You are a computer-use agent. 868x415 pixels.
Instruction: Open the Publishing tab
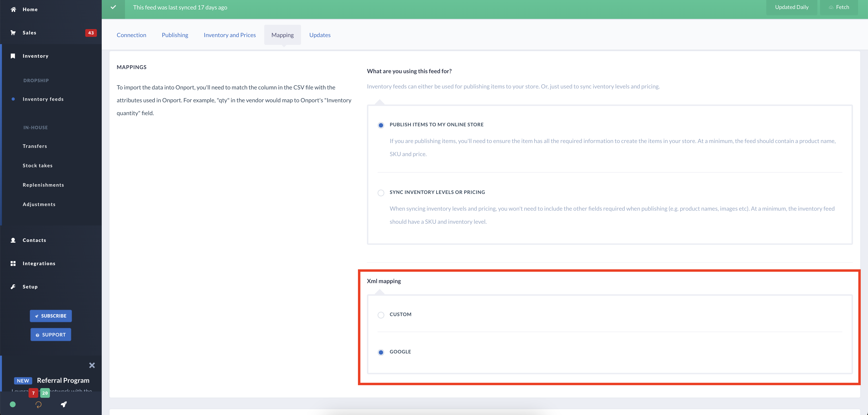click(x=175, y=35)
